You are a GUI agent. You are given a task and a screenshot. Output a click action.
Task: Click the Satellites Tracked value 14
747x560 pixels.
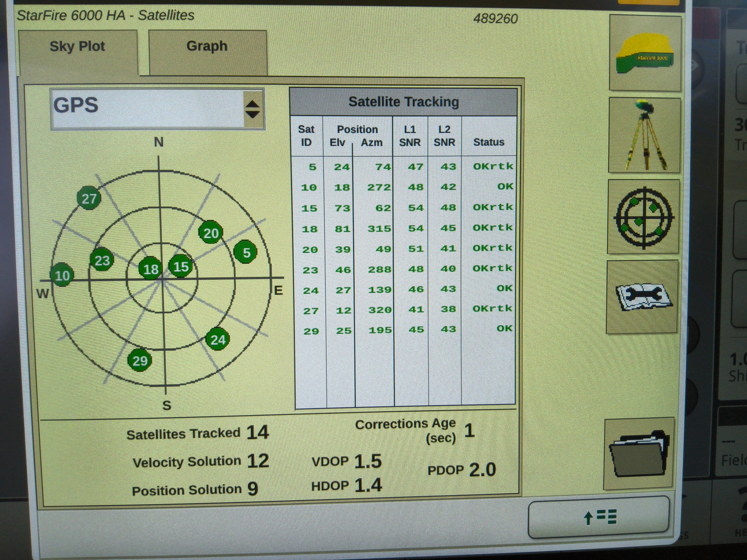[x=257, y=432]
